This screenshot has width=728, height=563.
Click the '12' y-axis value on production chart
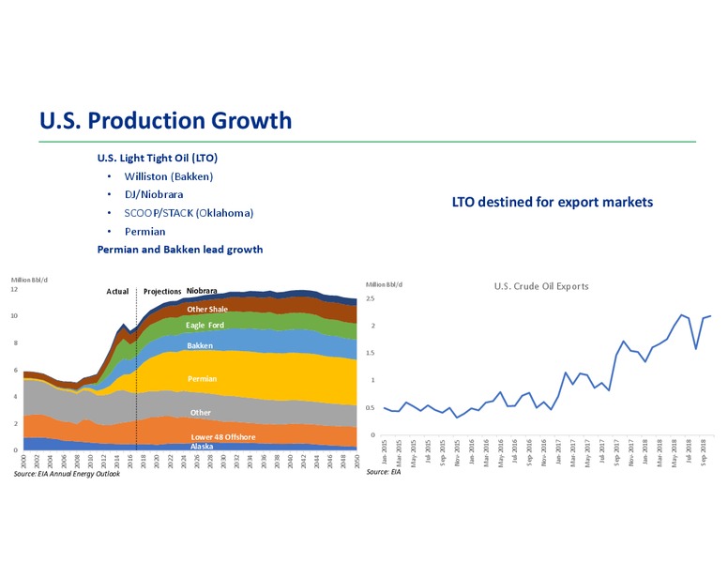(x=14, y=289)
